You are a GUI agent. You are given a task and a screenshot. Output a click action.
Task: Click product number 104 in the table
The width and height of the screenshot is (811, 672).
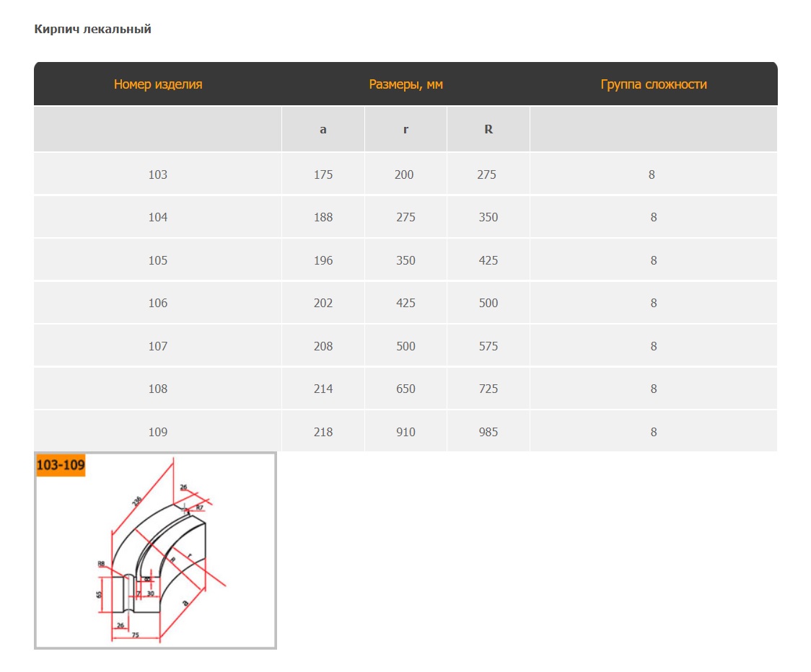point(157,217)
